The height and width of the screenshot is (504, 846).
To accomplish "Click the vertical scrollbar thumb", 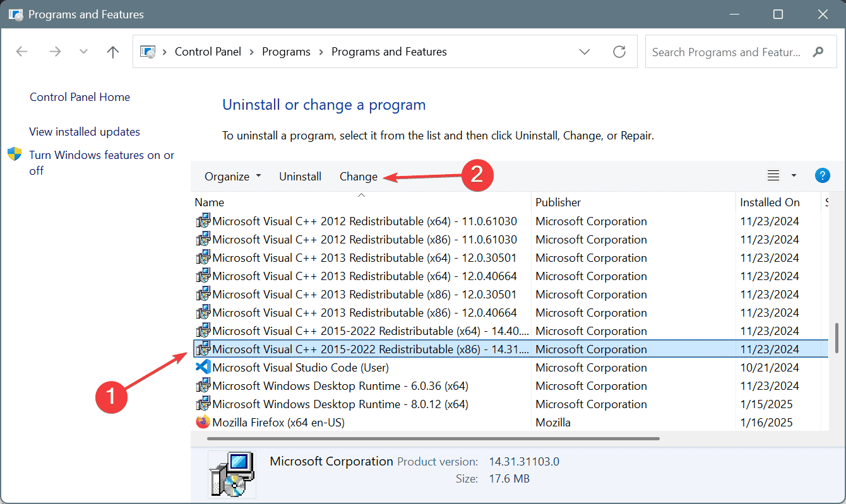I will point(838,337).
